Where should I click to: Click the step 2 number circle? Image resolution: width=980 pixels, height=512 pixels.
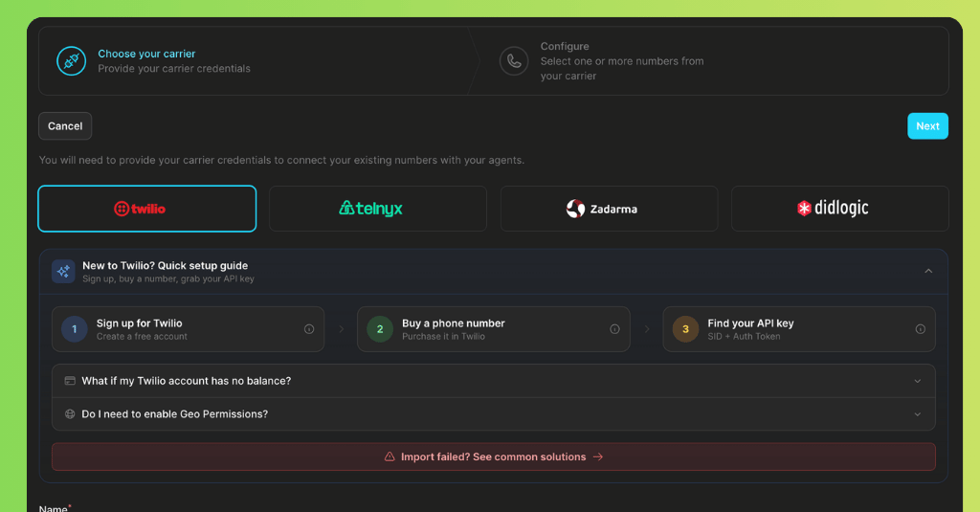(380, 329)
